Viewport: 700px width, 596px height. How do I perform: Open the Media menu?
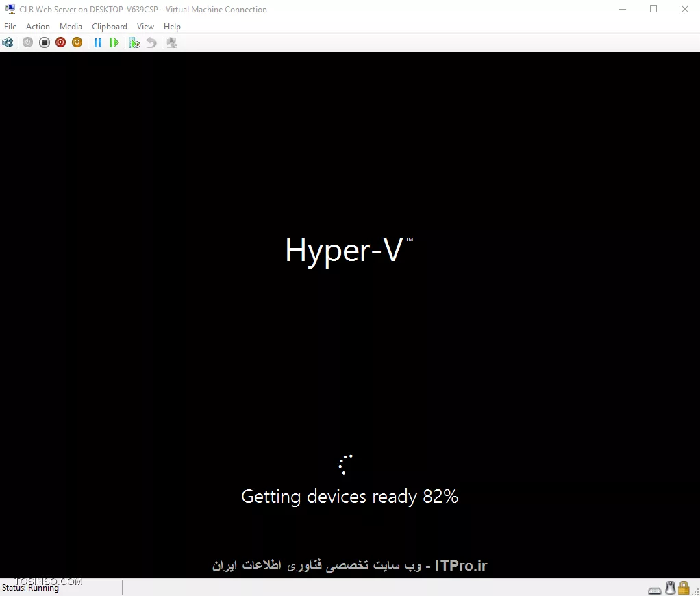tap(71, 26)
